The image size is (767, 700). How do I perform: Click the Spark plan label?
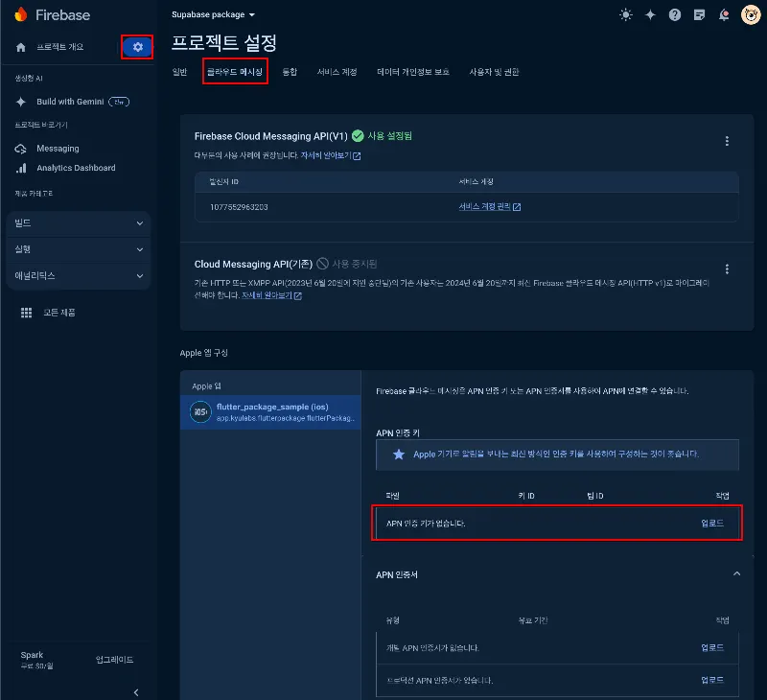[x=32, y=655]
